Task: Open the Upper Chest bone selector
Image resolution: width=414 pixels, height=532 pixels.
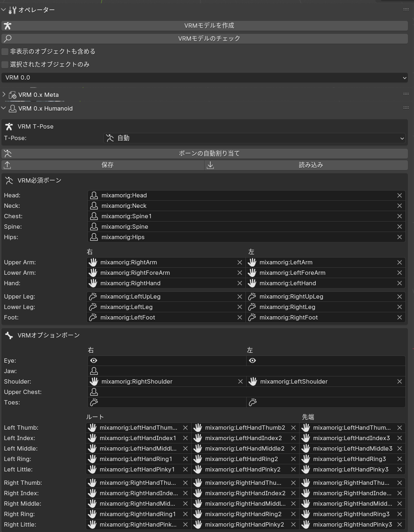Action: (x=246, y=392)
